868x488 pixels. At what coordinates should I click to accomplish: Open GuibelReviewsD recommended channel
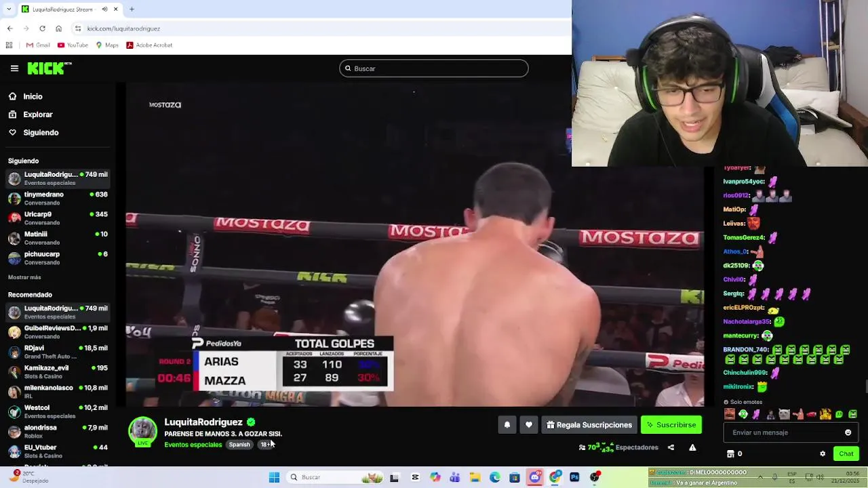click(x=58, y=331)
